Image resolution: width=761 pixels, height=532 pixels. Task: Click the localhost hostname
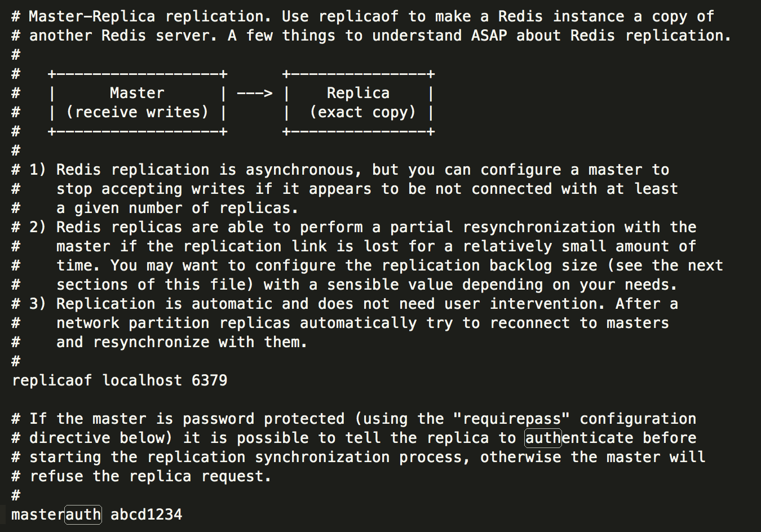[142, 380]
